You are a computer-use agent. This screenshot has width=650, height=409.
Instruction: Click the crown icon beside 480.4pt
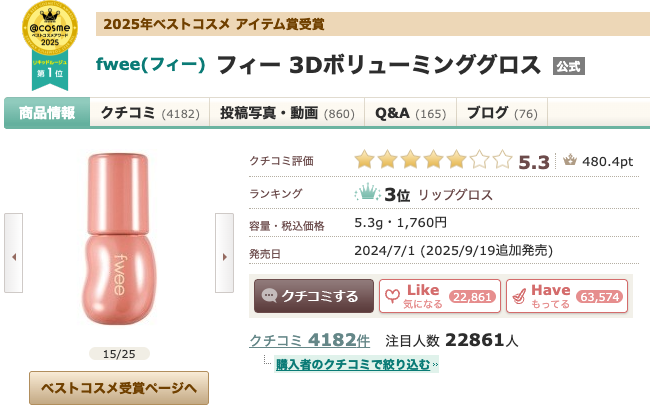point(570,160)
